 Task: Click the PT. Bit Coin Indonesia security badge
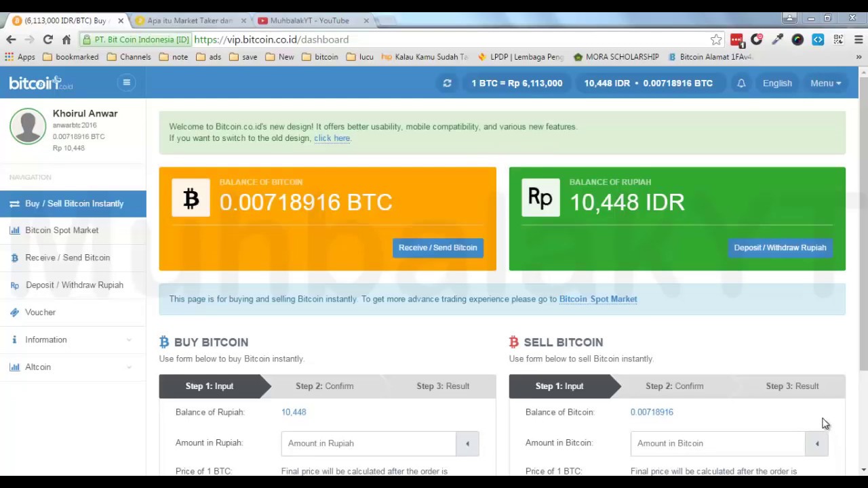coord(136,40)
